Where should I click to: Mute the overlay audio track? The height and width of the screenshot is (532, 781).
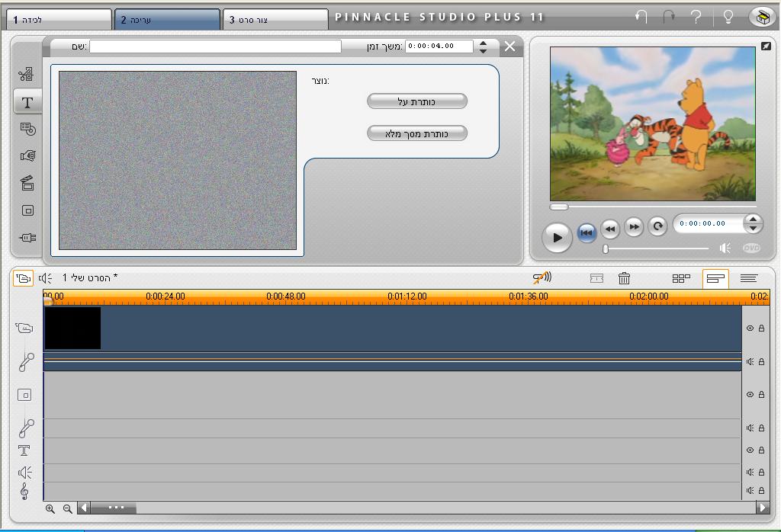point(750,428)
